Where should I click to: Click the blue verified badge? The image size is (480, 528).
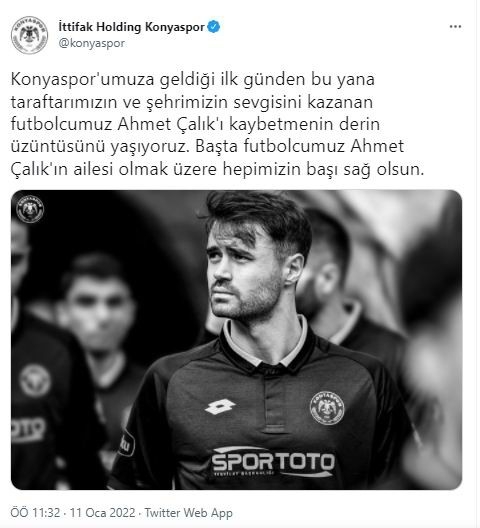[214, 27]
